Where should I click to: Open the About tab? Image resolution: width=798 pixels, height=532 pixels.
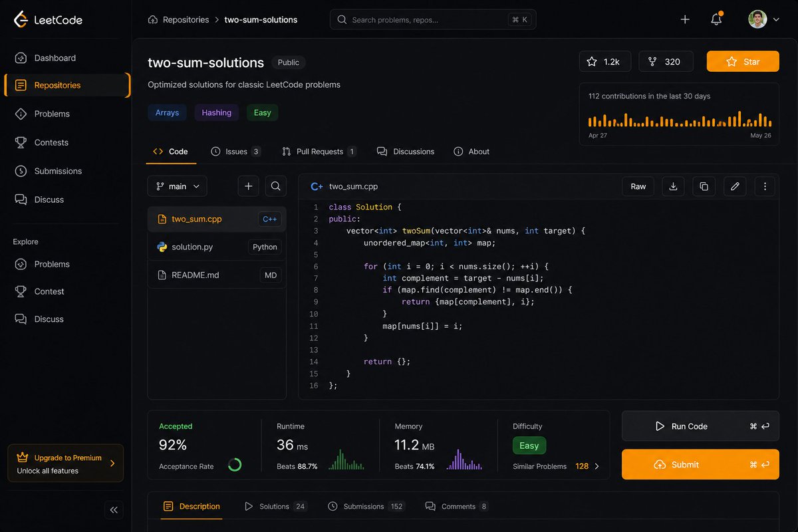(471, 152)
